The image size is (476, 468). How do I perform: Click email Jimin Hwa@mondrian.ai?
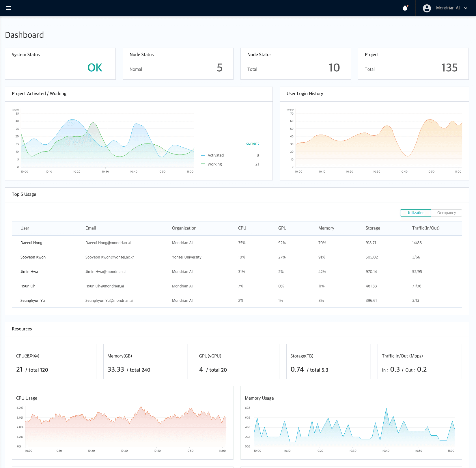coord(106,272)
